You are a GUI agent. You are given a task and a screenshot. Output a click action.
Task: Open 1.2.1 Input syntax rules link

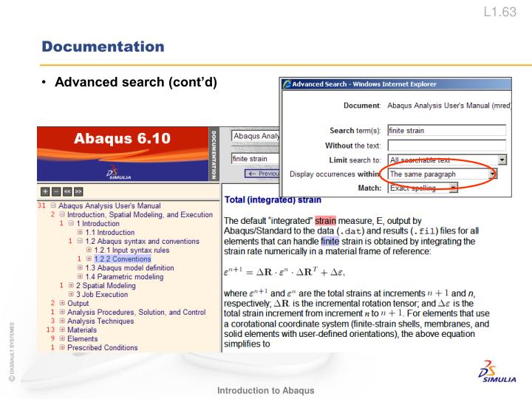point(132,250)
